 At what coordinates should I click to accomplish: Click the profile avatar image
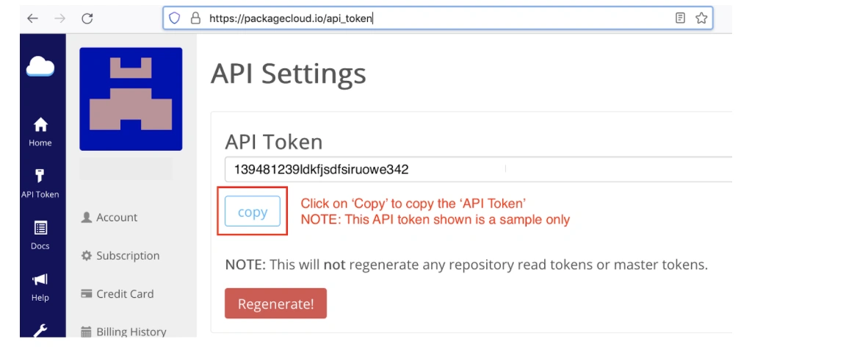[131, 99]
